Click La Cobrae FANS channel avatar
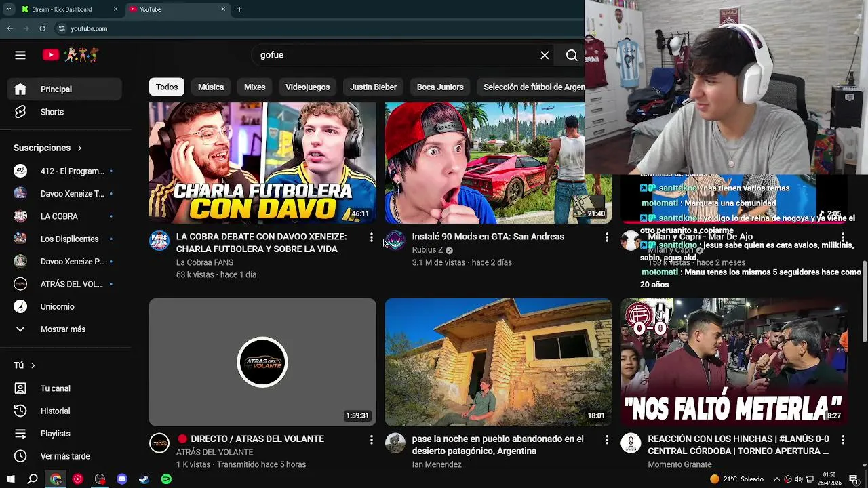 click(x=159, y=241)
